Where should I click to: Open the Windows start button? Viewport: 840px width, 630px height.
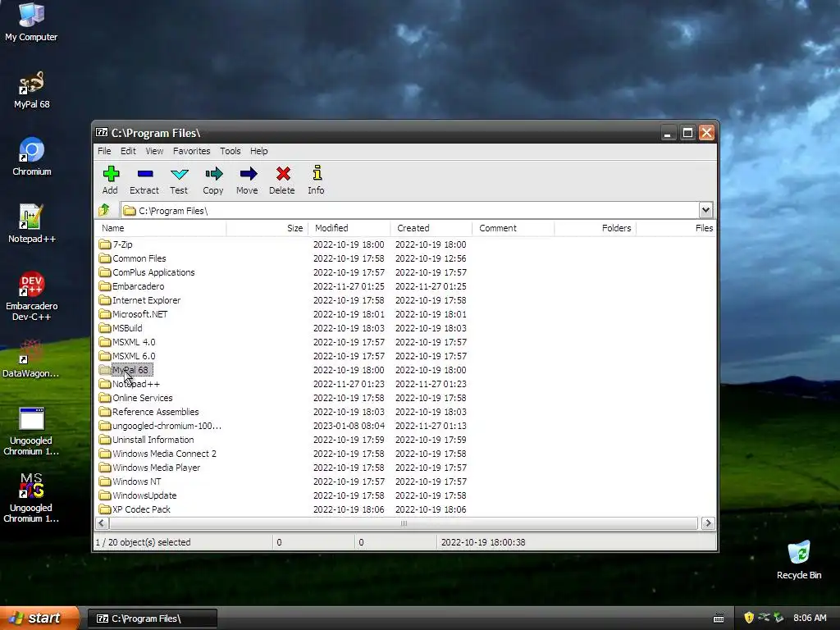[x=39, y=618]
